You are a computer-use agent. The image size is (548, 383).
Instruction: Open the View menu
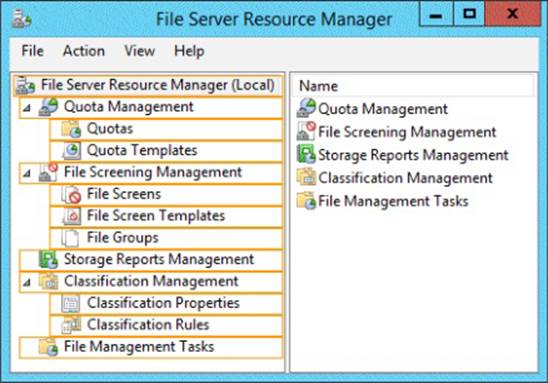coord(139,51)
